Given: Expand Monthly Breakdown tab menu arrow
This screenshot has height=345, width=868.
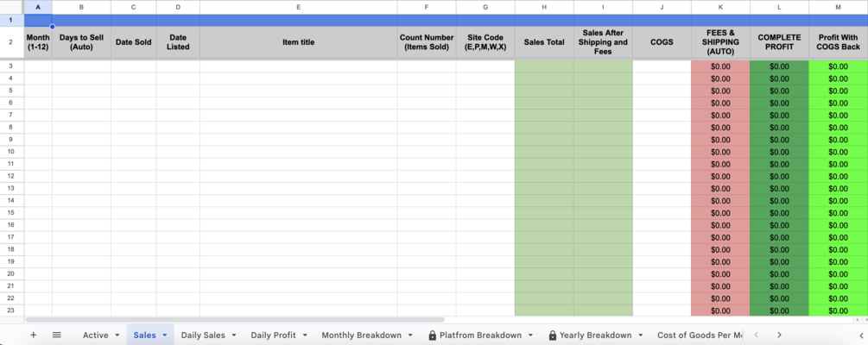Looking at the screenshot, I should pos(409,336).
